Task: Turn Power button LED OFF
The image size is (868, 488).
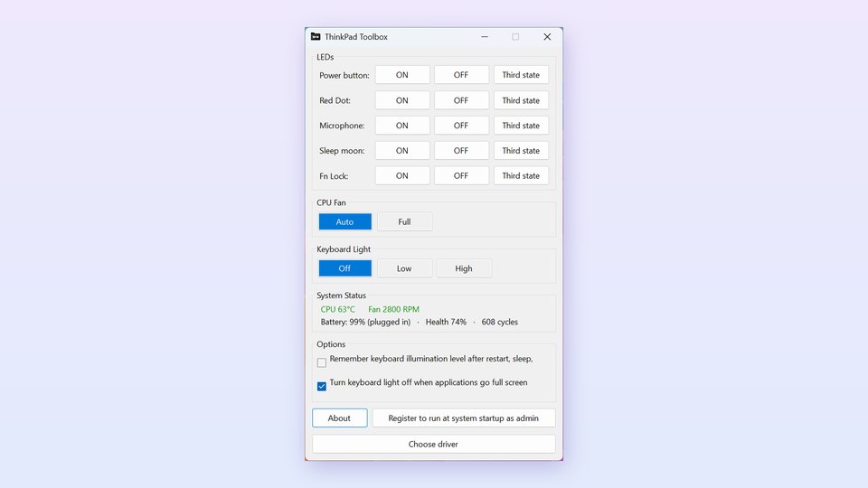Action: pyautogui.click(x=461, y=75)
